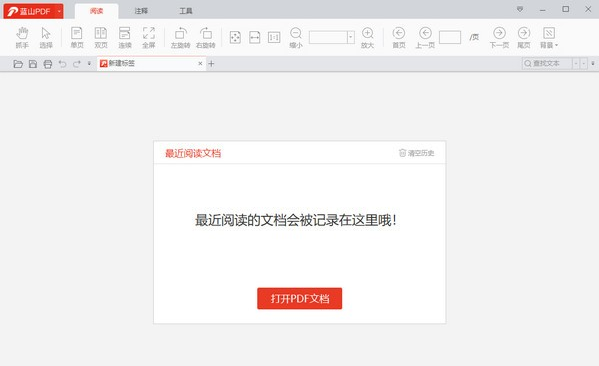
Task: Select the 抓手 hand tool
Action: click(x=22, y=37)
